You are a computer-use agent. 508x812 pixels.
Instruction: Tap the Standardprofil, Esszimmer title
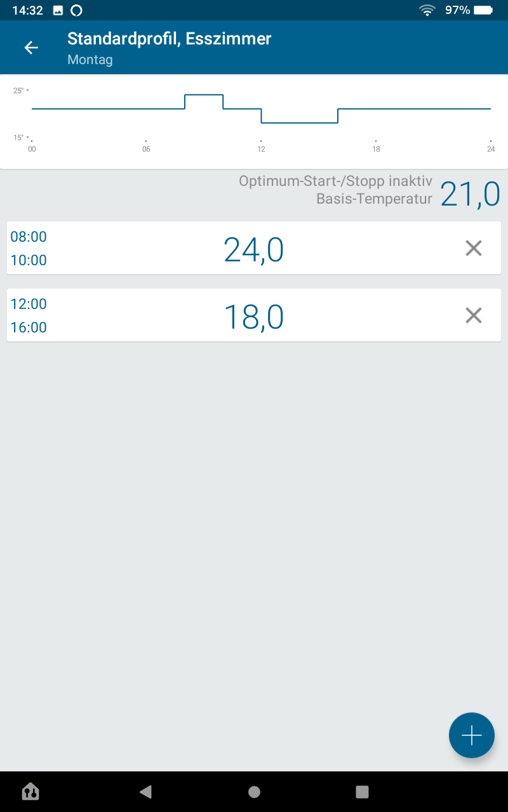(x=169, y=39)
